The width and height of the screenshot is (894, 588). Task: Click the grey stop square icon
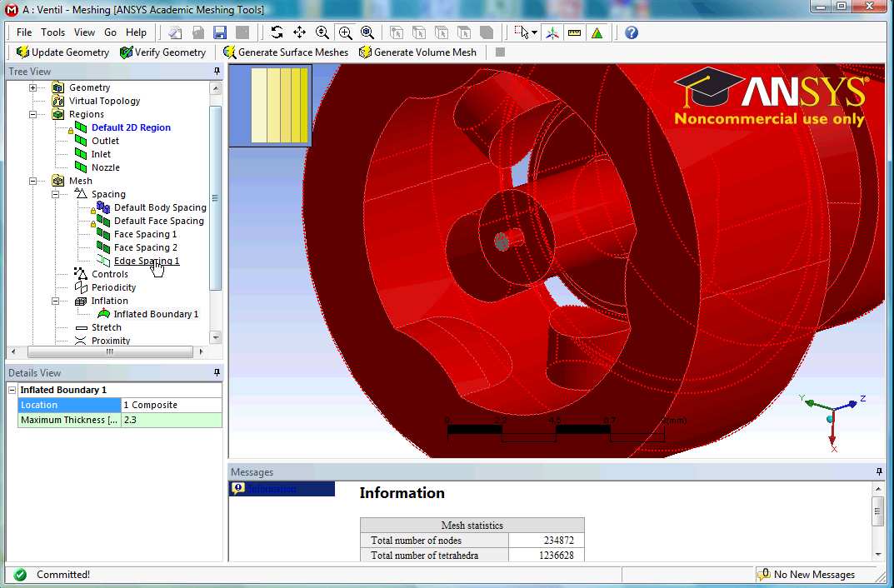coord(500,52)
